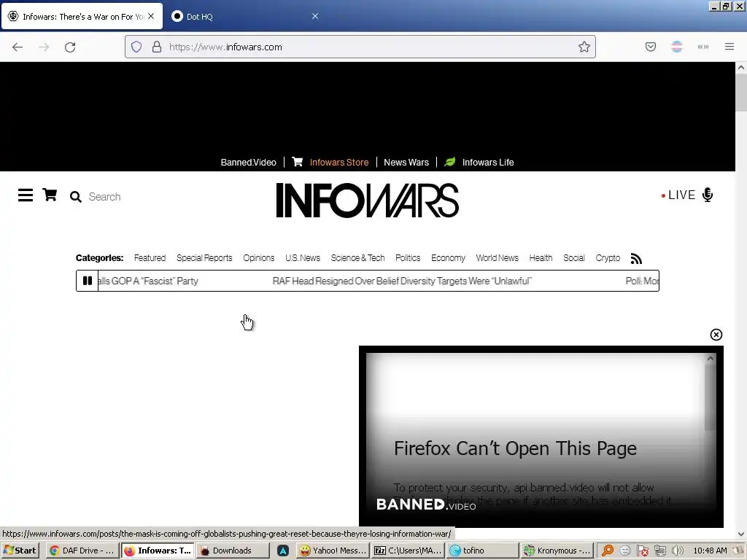Go back with the browser back arrow
This screenshot has width=747, height=560.
pos(18,47)
